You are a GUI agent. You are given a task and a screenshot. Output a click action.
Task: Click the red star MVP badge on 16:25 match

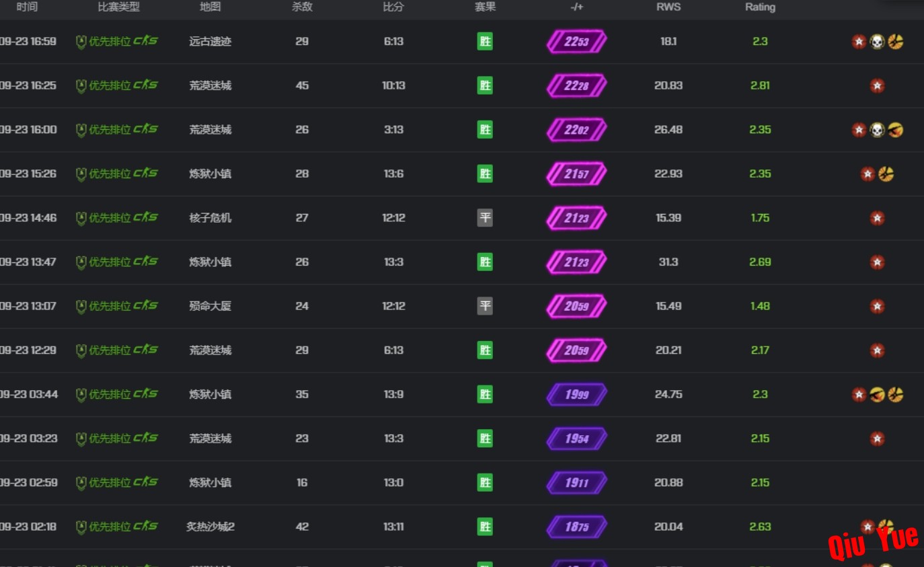[877, 86]
